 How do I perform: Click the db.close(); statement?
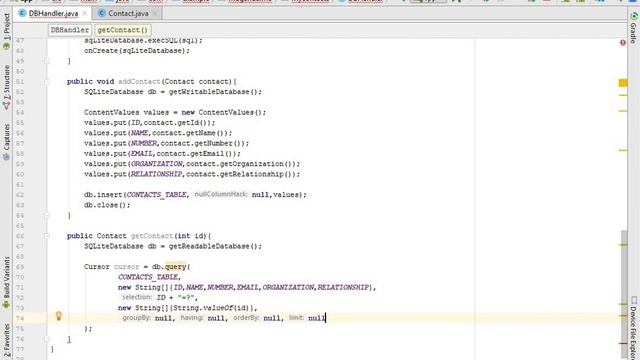tap(107, 205)
